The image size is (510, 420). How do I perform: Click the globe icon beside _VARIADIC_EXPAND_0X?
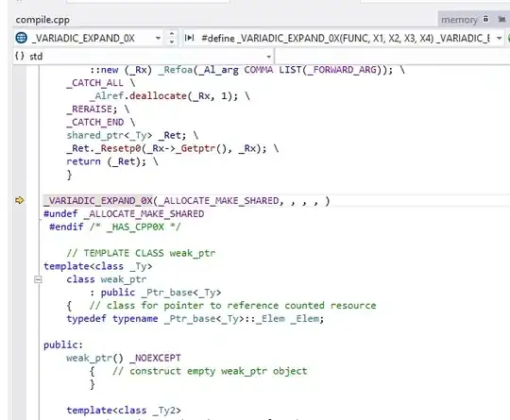[22, 38]
